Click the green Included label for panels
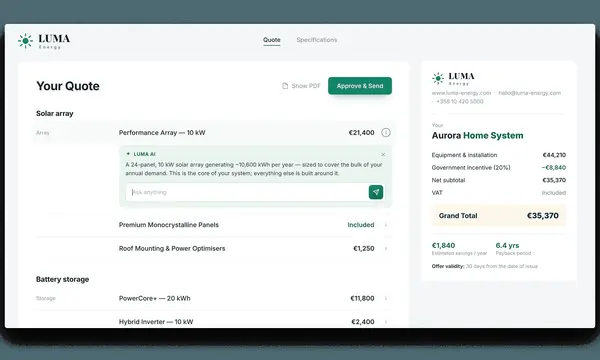Image resolution: width=600 pixels, height=360 pixels. [361, 225]
